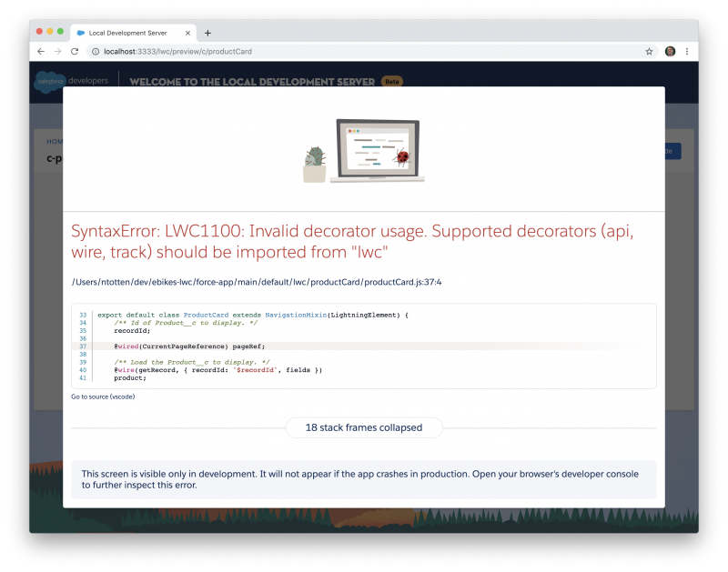Reload the page with the refresh icon
This screenshot has height=572, width=728.
click(x=75, y=52)
